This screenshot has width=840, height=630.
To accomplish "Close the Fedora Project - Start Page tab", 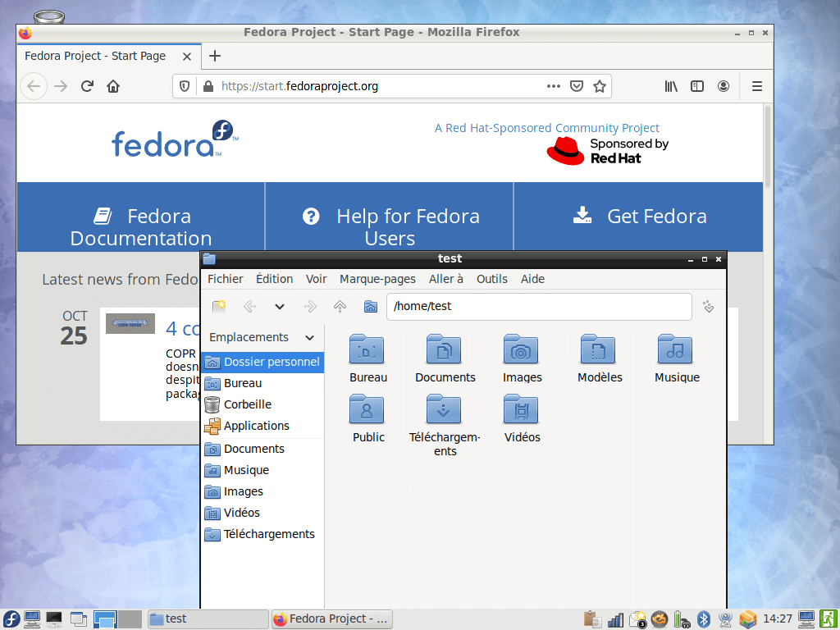I will (x=187, y=57).
